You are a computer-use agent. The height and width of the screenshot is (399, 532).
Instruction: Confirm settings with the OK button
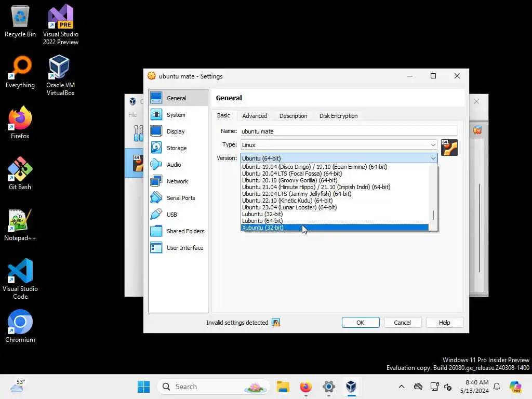point(361,322)
